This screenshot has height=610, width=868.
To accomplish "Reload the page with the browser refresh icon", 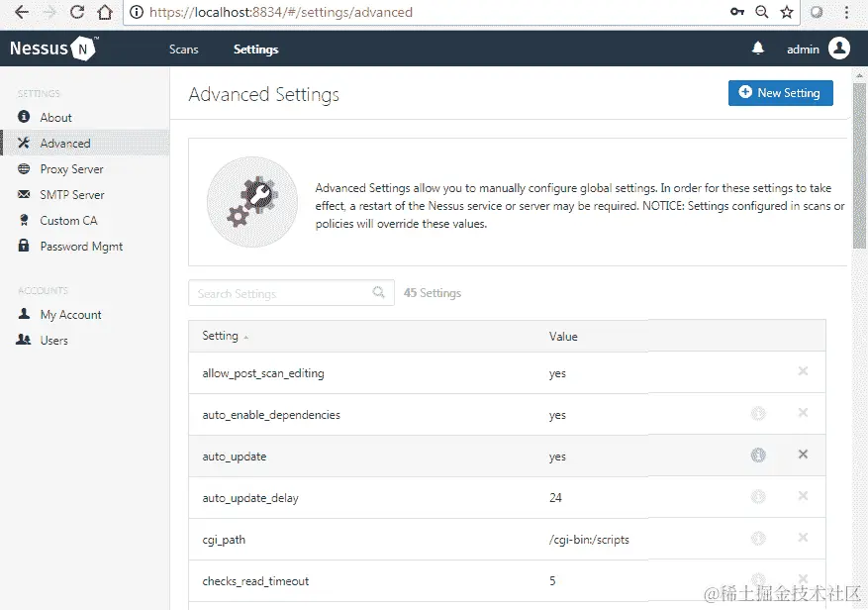I will pyautogui.click(x=77, y=12).
